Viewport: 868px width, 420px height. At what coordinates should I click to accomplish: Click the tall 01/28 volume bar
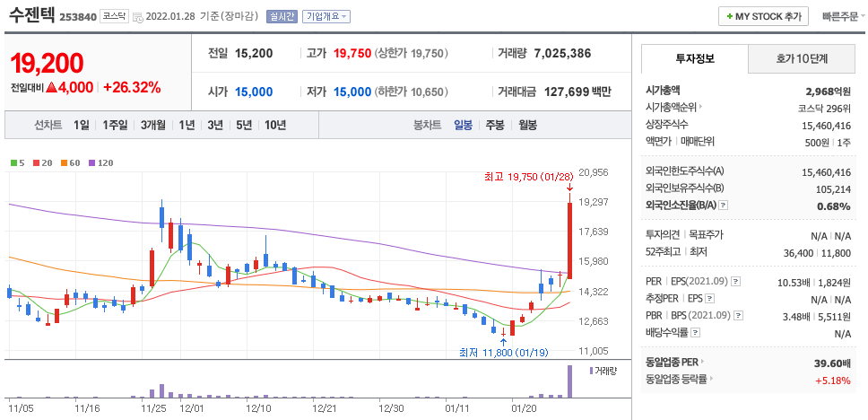569,381
